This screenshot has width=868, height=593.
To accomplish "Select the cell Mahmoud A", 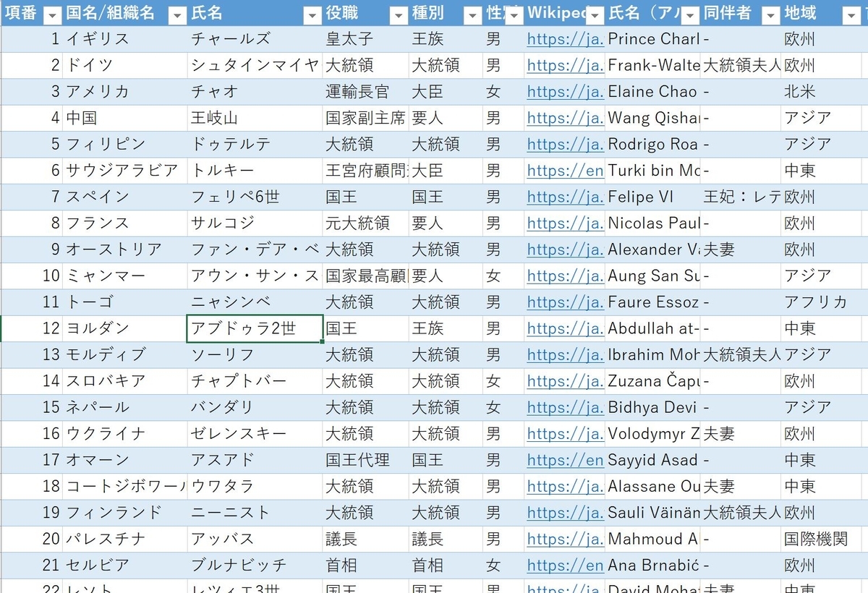I will click(x=653, y=539).
